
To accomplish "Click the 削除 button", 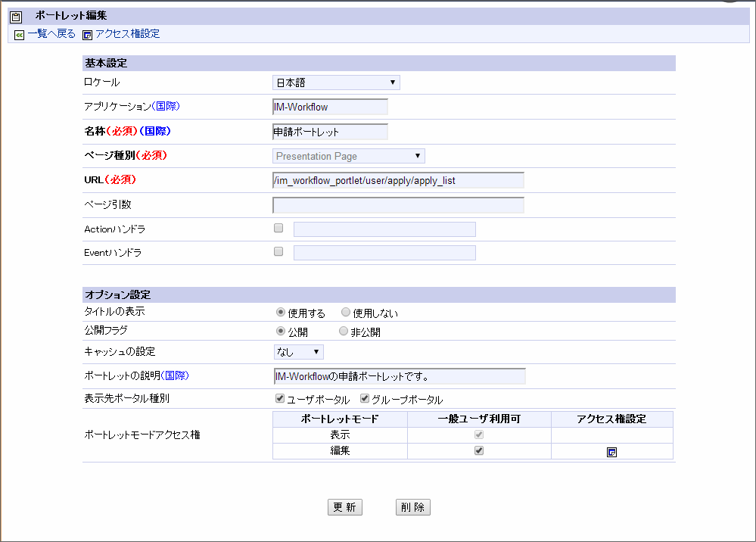I will (x=412, y=507).
